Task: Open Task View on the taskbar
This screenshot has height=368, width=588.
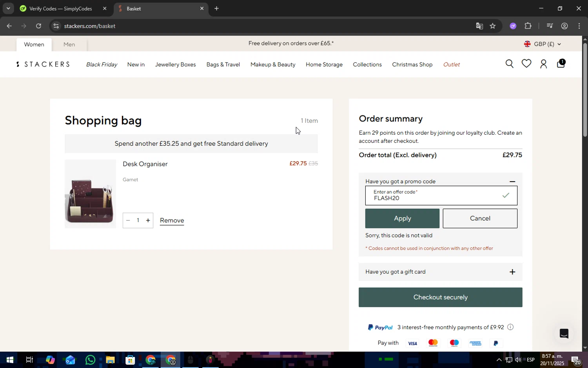Action: coord(29,360)
